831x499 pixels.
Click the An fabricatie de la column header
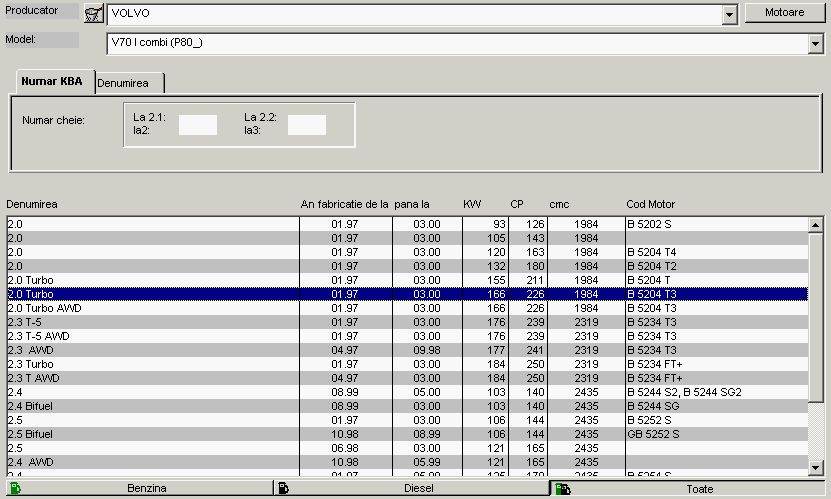point(344,204)
